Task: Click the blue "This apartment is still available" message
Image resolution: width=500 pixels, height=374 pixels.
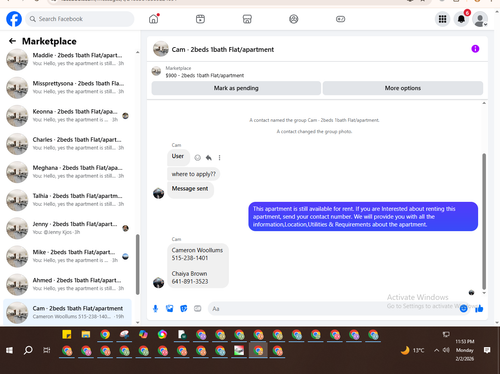Action: 363,217
